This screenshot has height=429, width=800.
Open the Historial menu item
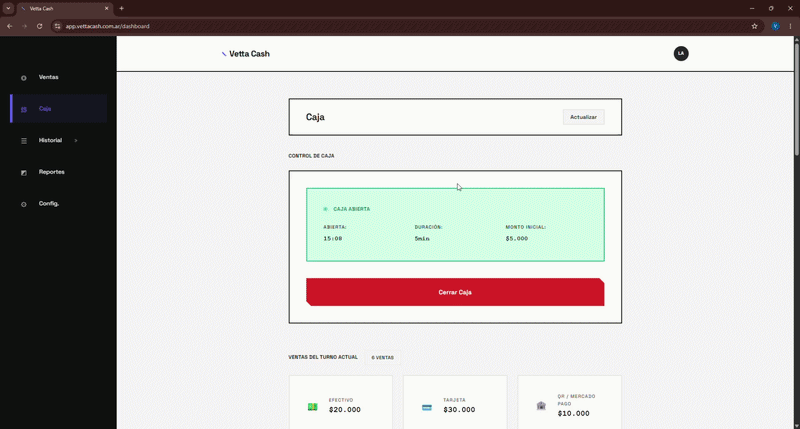(x=59, y=140)
